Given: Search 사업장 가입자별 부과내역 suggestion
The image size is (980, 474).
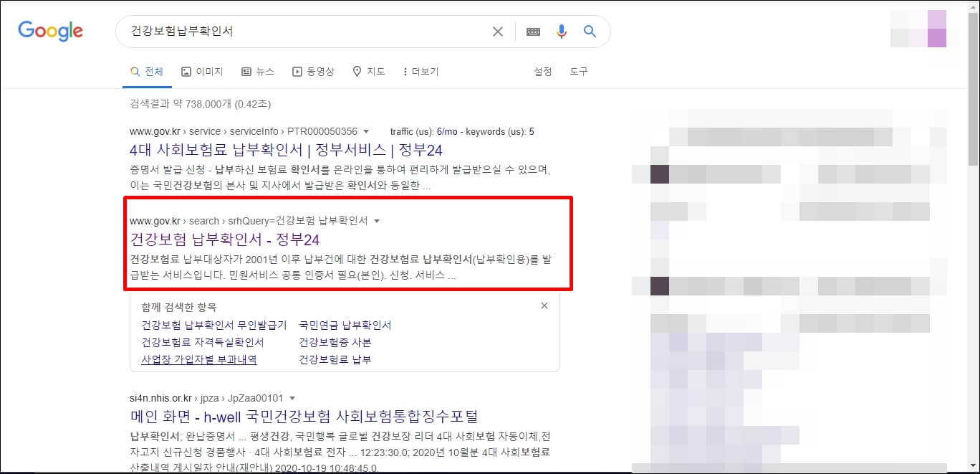Looking at the screenshot, I should click(x=199, y=360).
